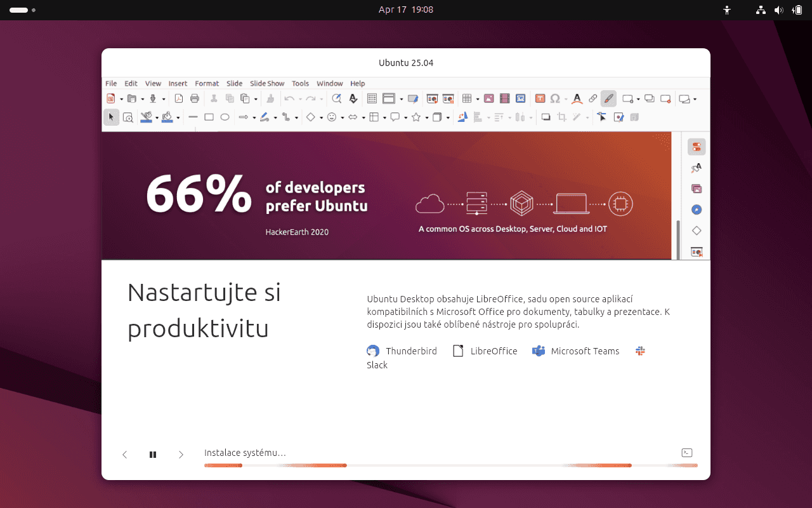
Task: Click the installation progress bar
Action: [451, 465]
